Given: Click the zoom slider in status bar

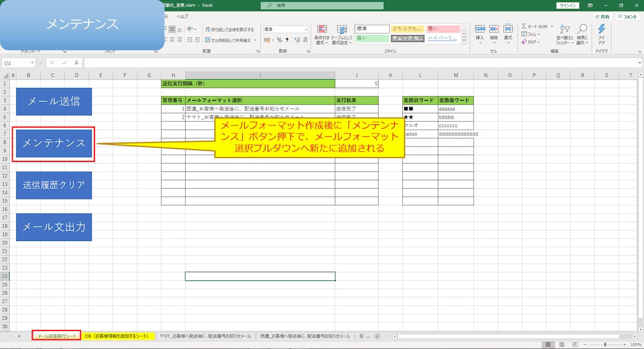Looking at the screenshot, I should tap(605, 344).
